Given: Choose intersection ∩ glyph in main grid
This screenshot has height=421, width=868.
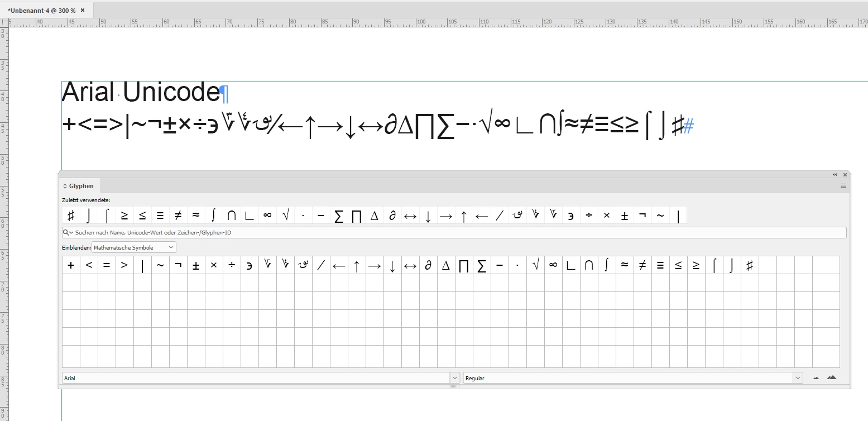Looking at the screenshot, I should pyautogui.click(x=589, y=265).
